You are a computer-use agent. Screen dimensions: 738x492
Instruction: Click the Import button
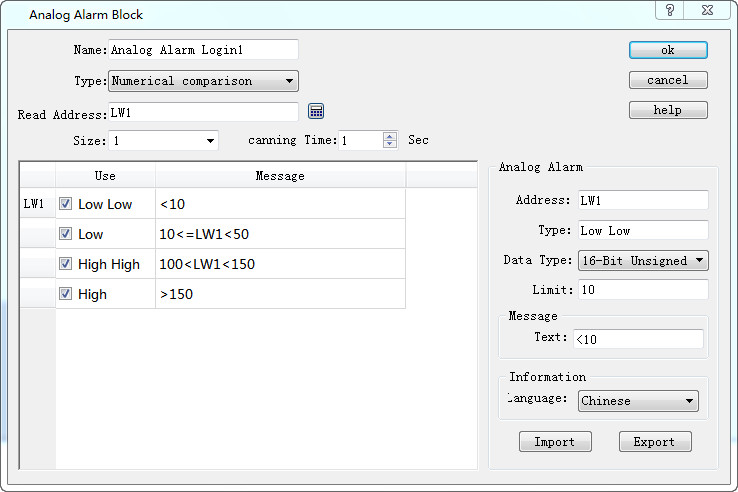(555, 442)
